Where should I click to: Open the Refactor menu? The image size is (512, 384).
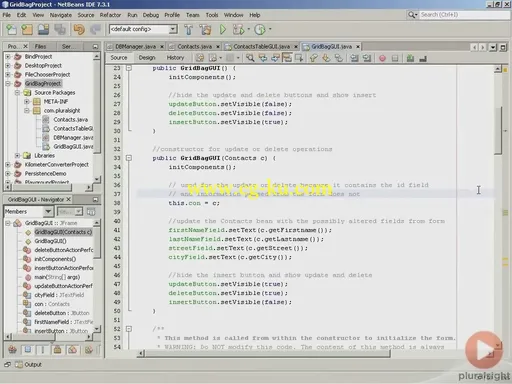coord(110,15)
